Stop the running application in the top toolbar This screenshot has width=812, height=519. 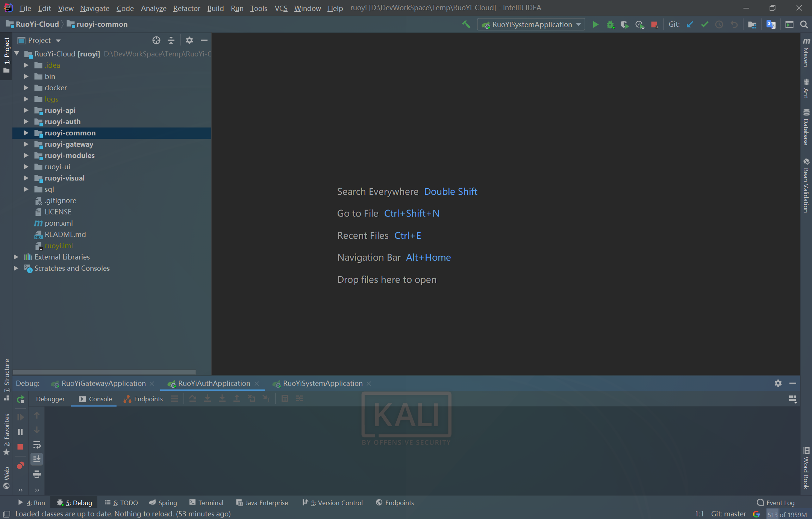coord(654,25)
